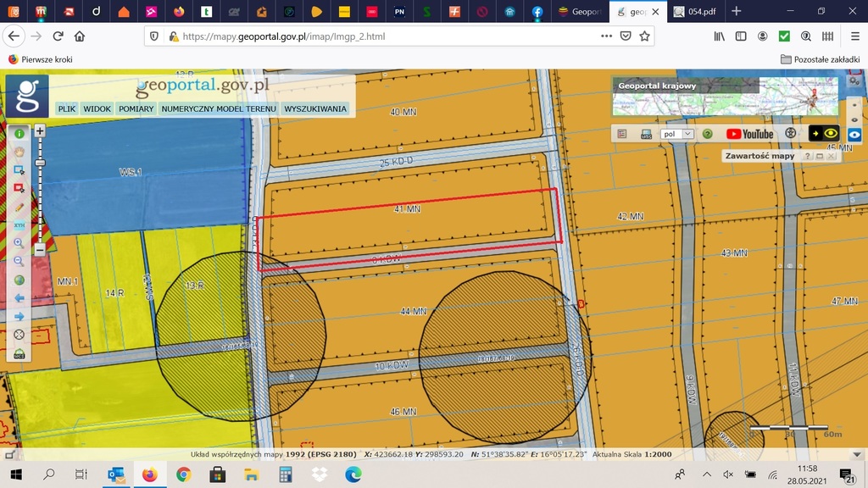Go to previous map view arrow
Viewport: 868px width, 488px height.
(x=19, y=298)
